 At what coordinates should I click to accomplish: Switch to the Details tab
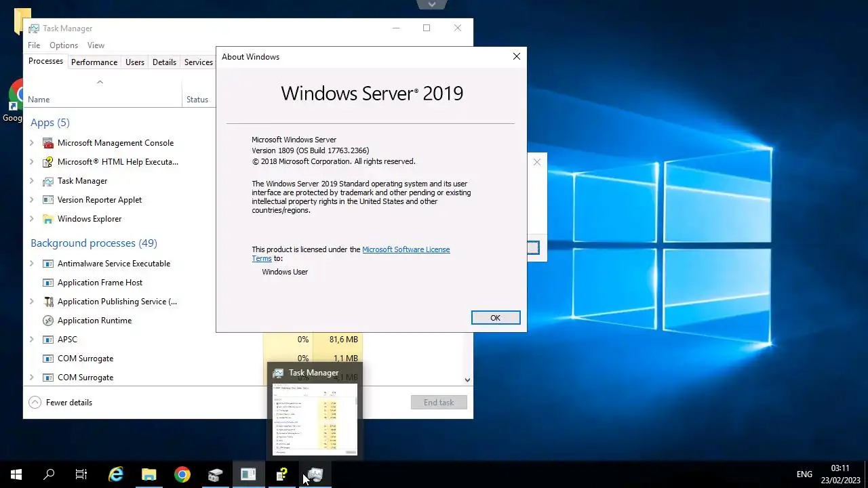(x=164, y=62)
